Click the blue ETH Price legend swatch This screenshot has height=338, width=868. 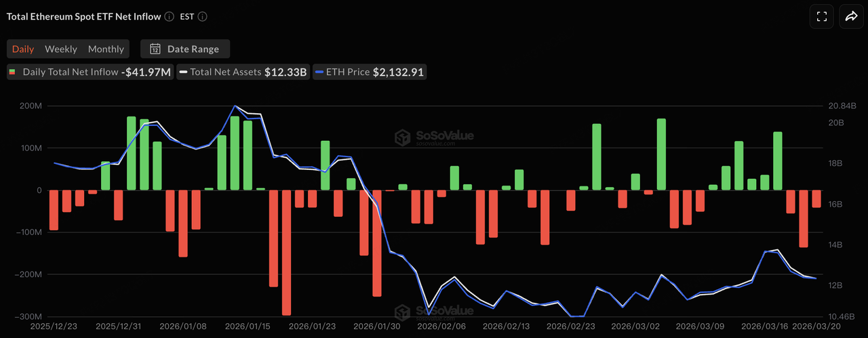point(319,72)
